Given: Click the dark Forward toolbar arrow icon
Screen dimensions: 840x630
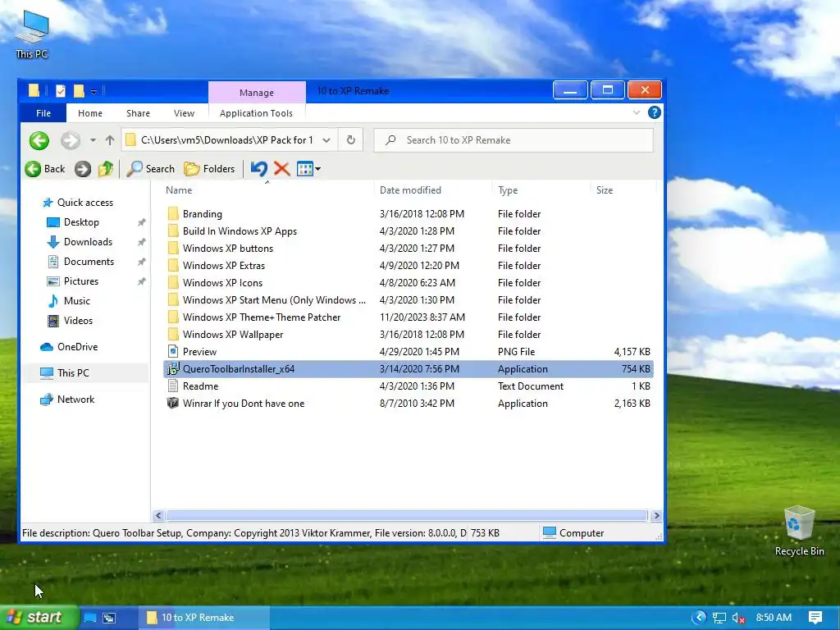Looking at the screenshot, I should (83, 169).
